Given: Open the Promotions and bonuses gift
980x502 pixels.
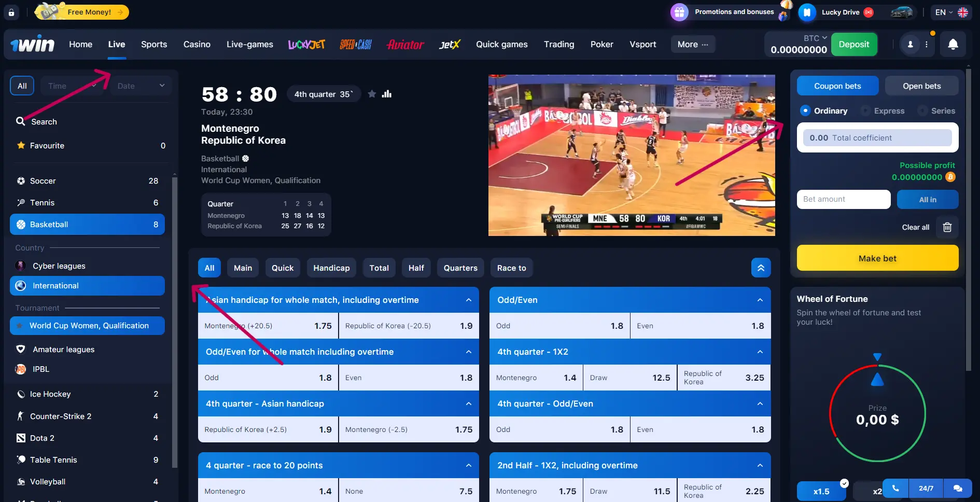Looking at the screenshot, I should pyautogui.click(x=679, y=12).
